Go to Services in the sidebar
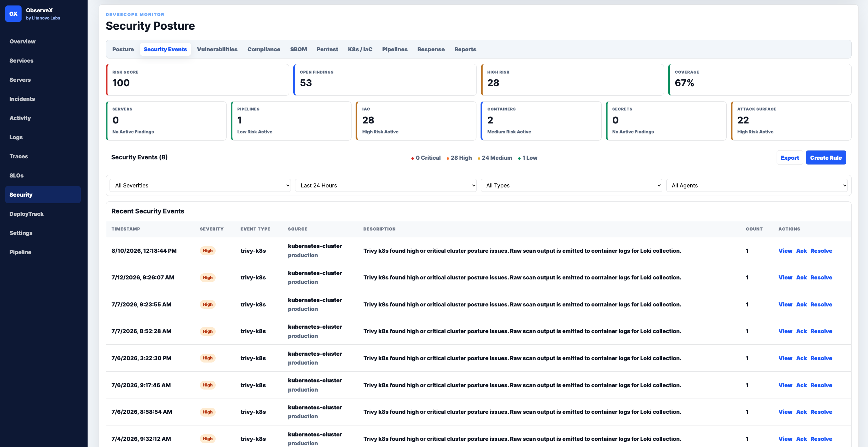Screen dimensions: 868x447 click(43, 61)
